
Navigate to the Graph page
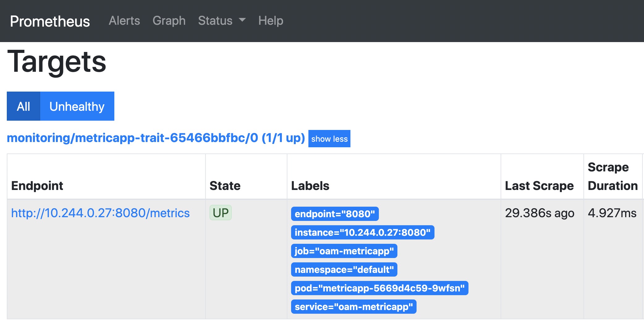[169, 20]
